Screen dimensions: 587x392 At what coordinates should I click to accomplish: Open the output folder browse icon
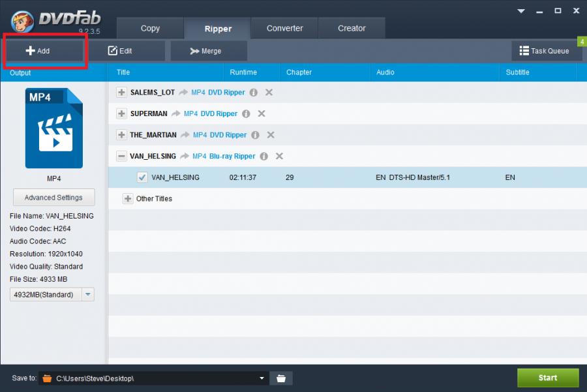(281, 378)
